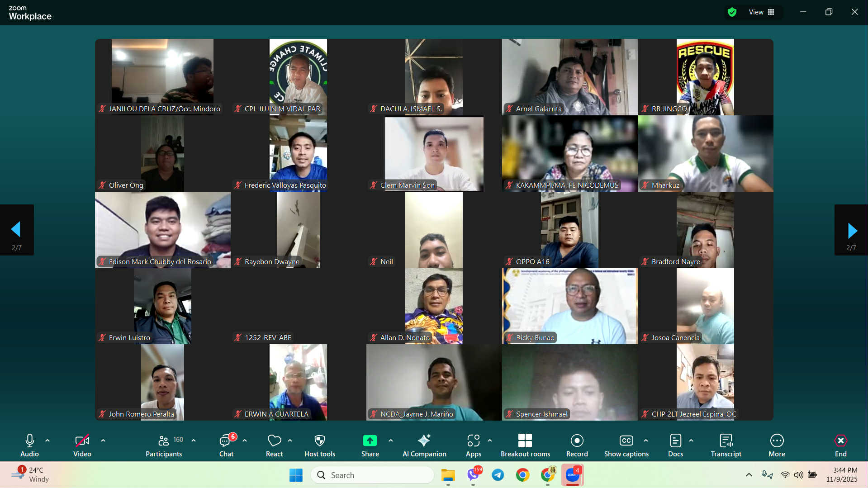Click the 1252-REV-ABE participant tile

(298, 306)
